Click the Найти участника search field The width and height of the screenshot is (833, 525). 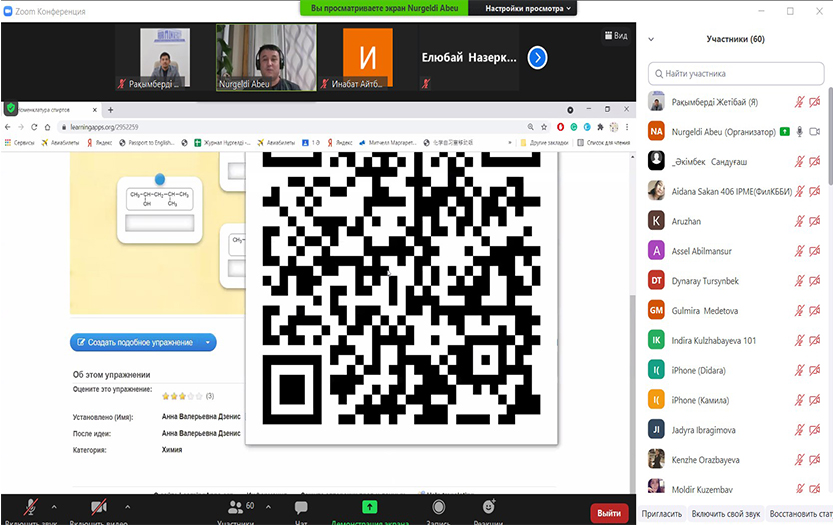pyautogui.click(x=736, y=73)
